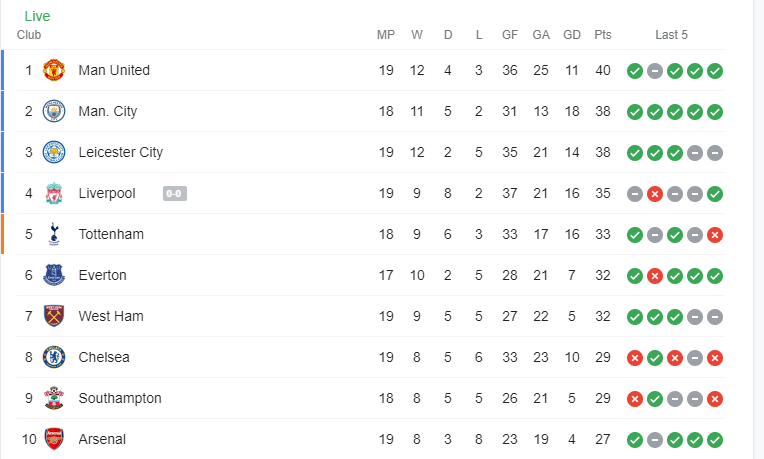
Task: Click the Liverpool club crest
Action: 54,193
